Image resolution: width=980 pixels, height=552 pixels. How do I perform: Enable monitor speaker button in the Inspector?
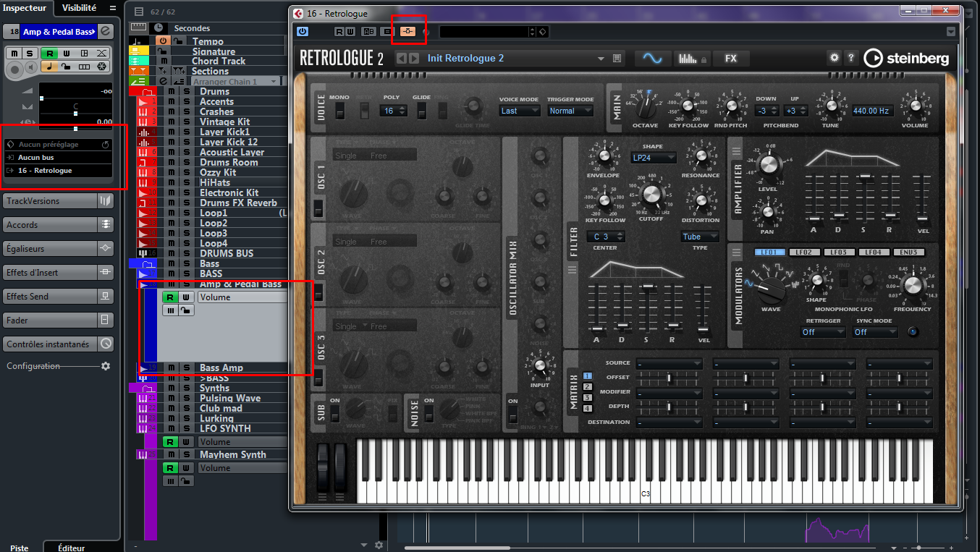click(x=30, y=67)
